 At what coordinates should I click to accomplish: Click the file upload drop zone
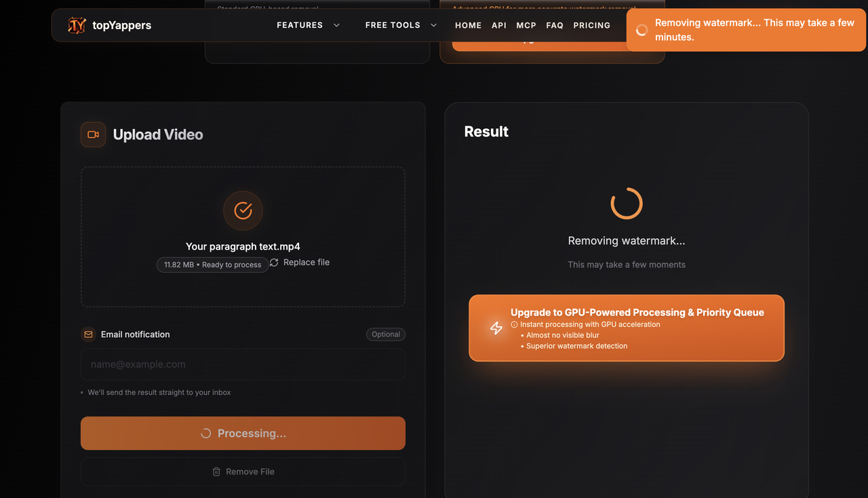pos(243,237)
